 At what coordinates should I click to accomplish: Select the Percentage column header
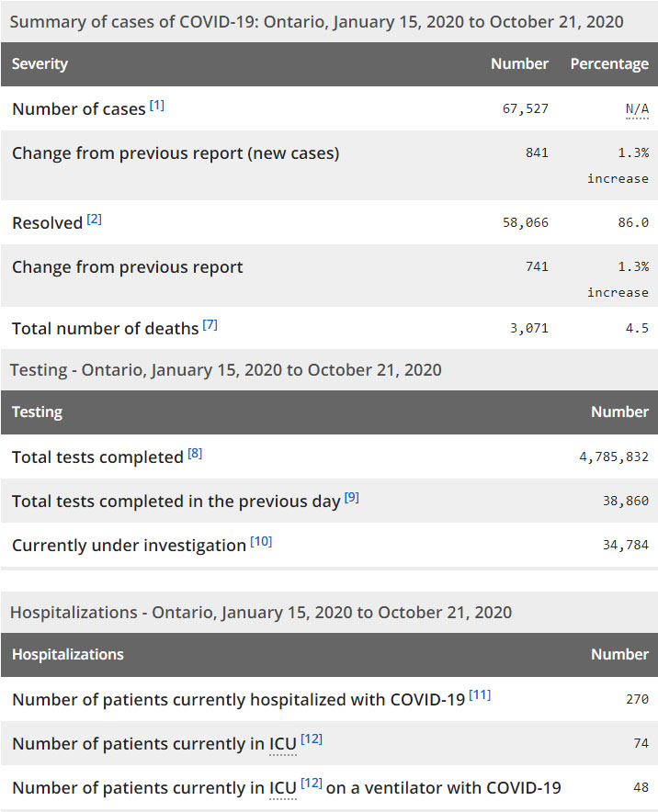[x=609, y=64]
